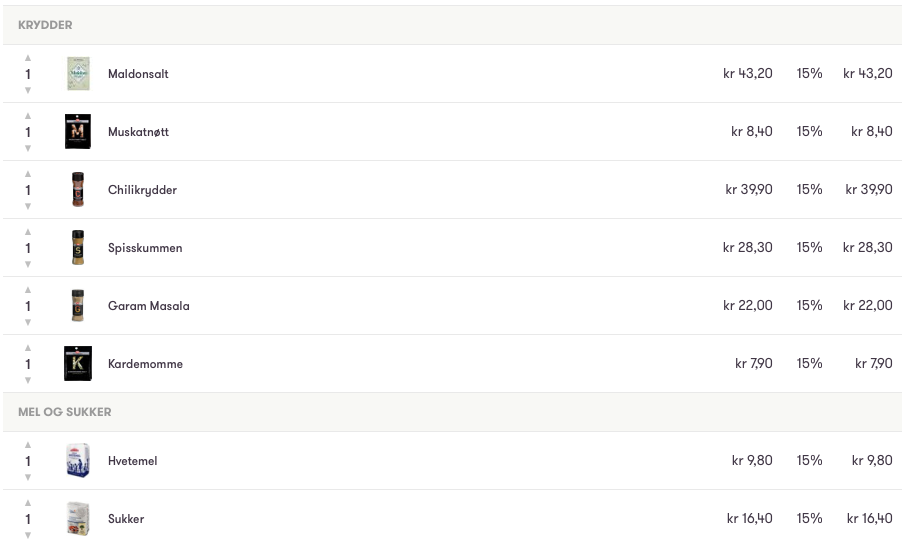Open the Hvetemel flour bag image
Screen dimensions: 902x546
(x=78, y=461)
